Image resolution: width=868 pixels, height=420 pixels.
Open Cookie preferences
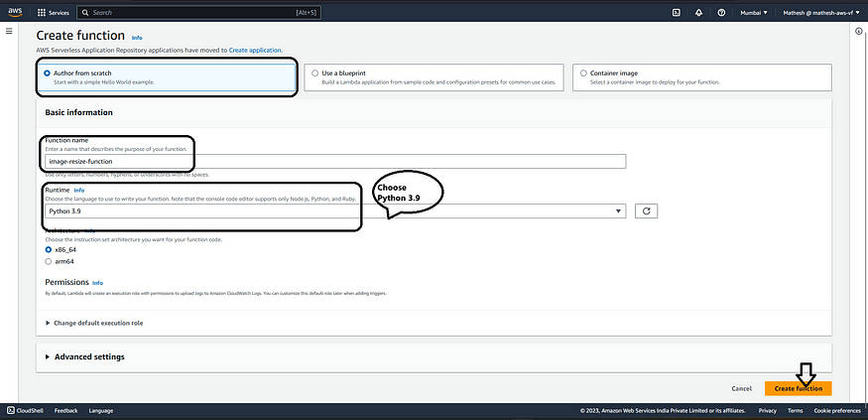(x=837, y=411)
